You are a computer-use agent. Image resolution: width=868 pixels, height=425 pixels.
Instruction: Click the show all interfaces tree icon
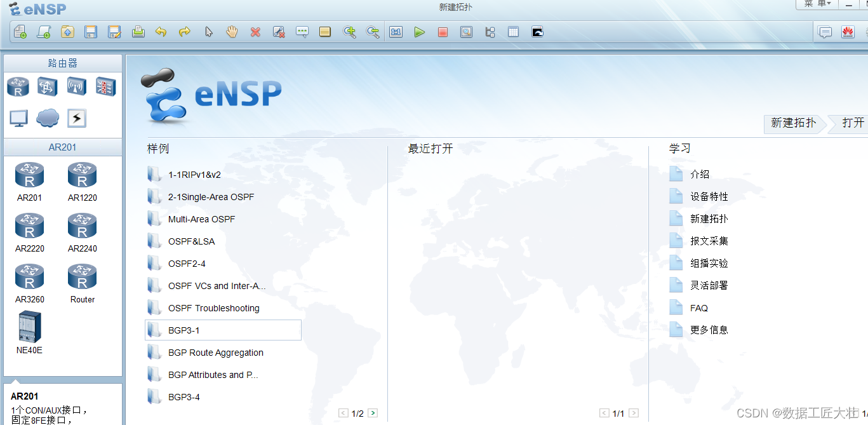(x=490, y=32)
